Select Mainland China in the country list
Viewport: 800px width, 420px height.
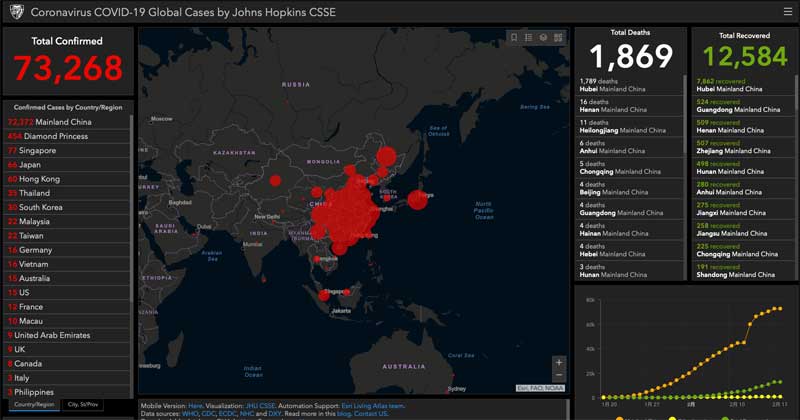(67, 122)
